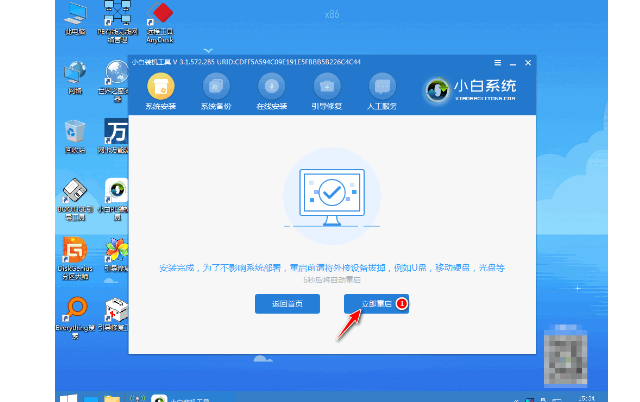Open the 此电脑 This PC icon
This screenshot has width=640, height=402.
click(74, 16)
